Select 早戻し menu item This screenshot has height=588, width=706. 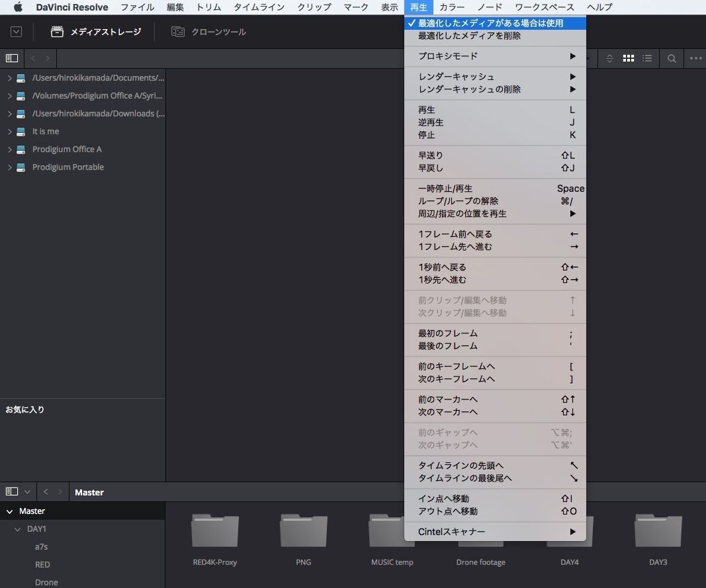tap(496, 168)
